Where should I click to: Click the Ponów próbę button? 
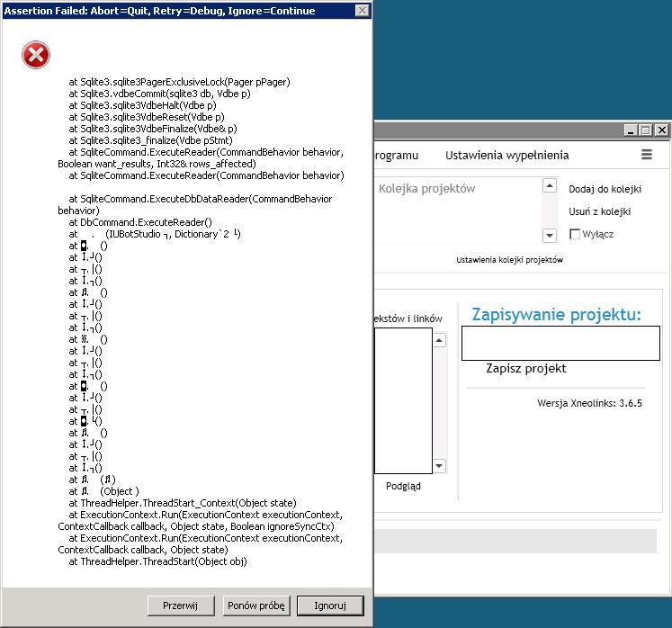coord(255,606)
